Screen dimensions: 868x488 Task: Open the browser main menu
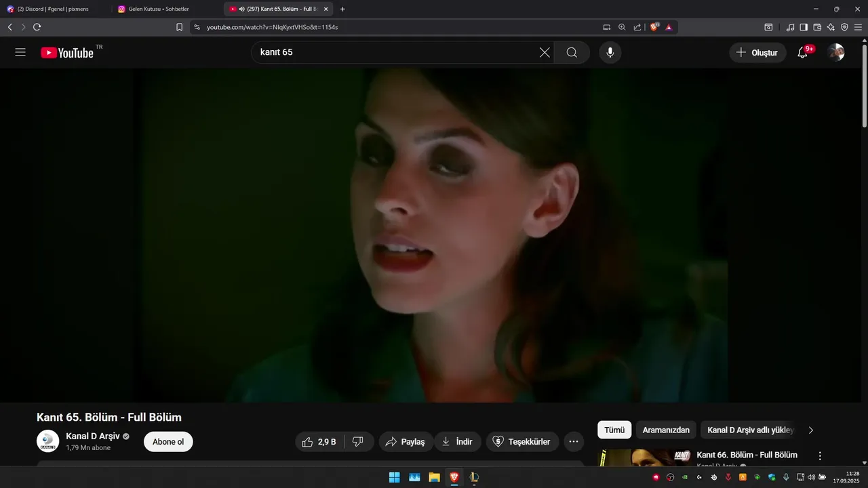858,27
